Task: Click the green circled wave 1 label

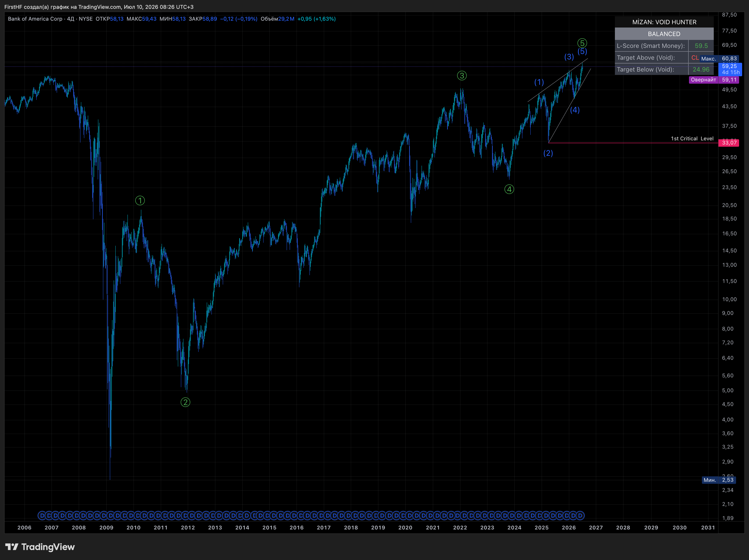Action: tap(140, 201)
